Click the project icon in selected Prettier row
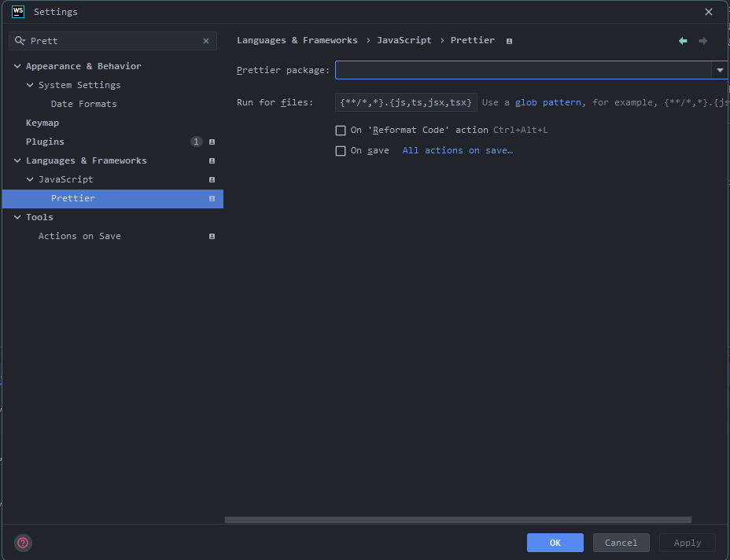The width and height of the screenshot is (730, 560). pyautogui.click(x=212, y=199)
